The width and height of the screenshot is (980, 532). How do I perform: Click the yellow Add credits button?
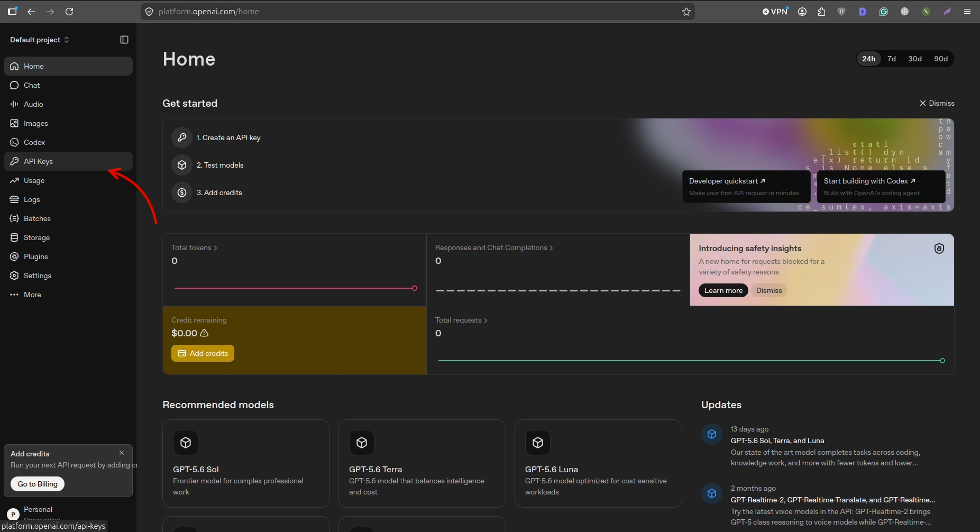203,353
